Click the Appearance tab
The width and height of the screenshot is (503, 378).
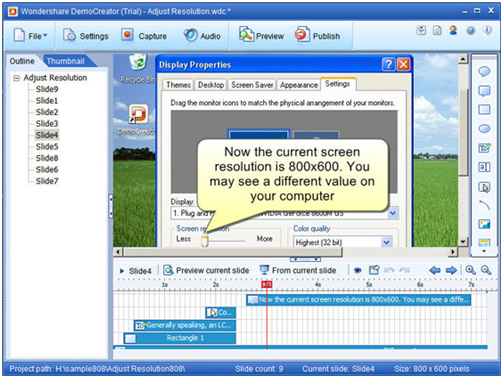point(299,85)
